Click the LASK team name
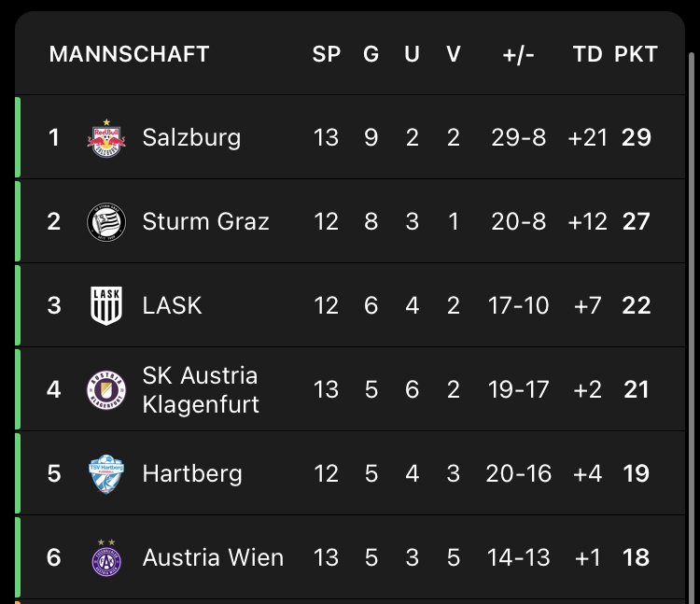 coord(172,306)
